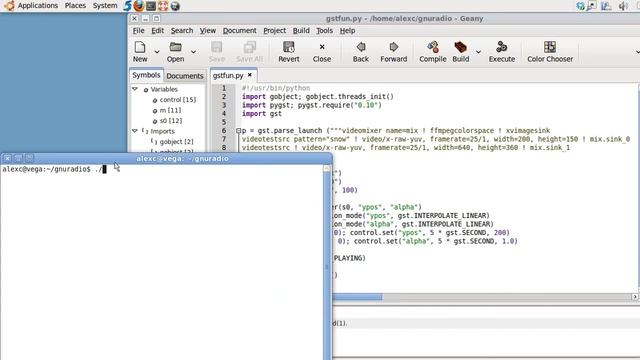Open the Edit menu
The height and width of the screenshot is (360, 640).
(158, 31)
